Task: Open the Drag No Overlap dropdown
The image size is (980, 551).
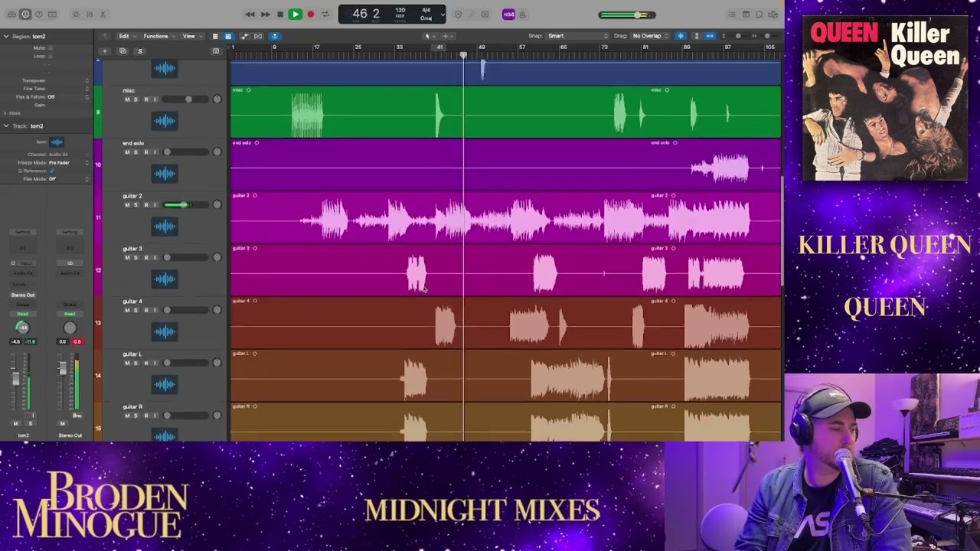Action: coord(649,36)
